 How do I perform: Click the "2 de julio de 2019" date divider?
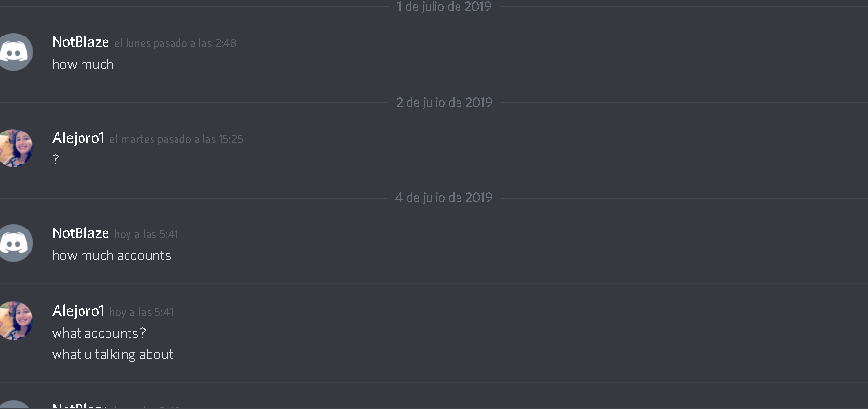click(x=444, y=102)
